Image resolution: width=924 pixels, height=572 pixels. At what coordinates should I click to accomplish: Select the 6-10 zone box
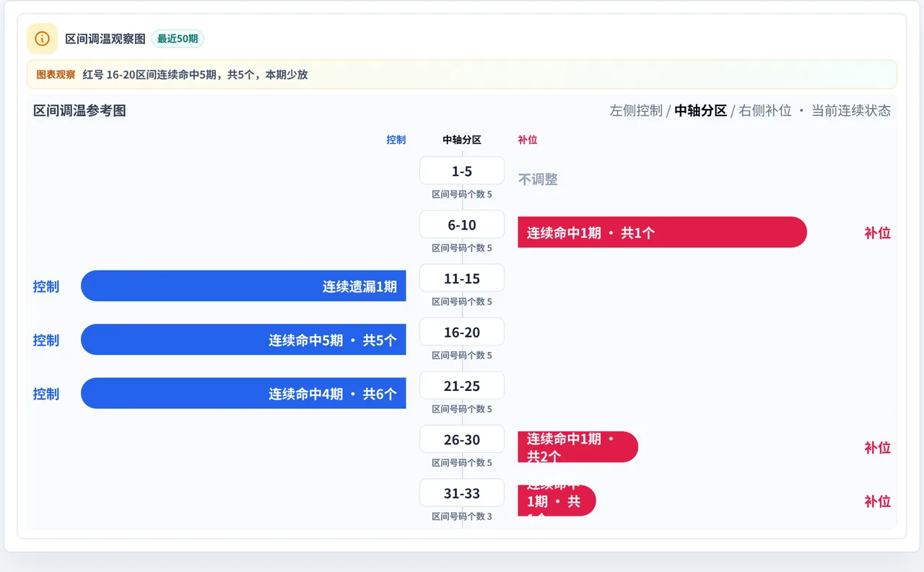[462, 224]
